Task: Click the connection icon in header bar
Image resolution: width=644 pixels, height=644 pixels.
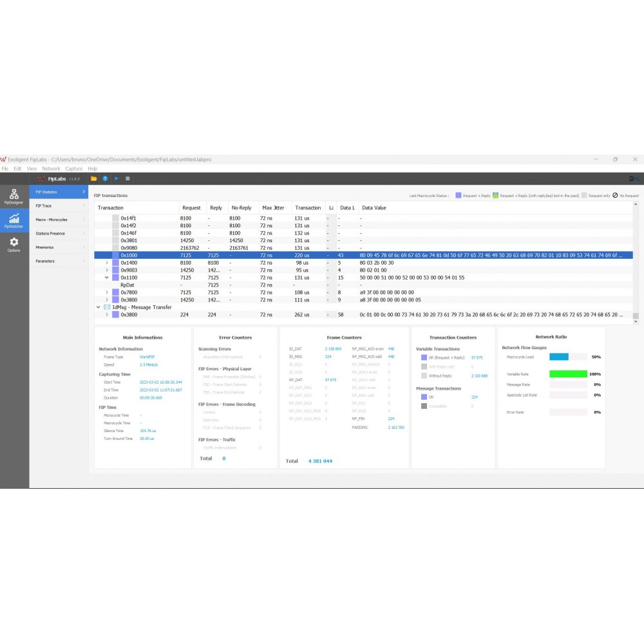Action: (x=634, y=178)
